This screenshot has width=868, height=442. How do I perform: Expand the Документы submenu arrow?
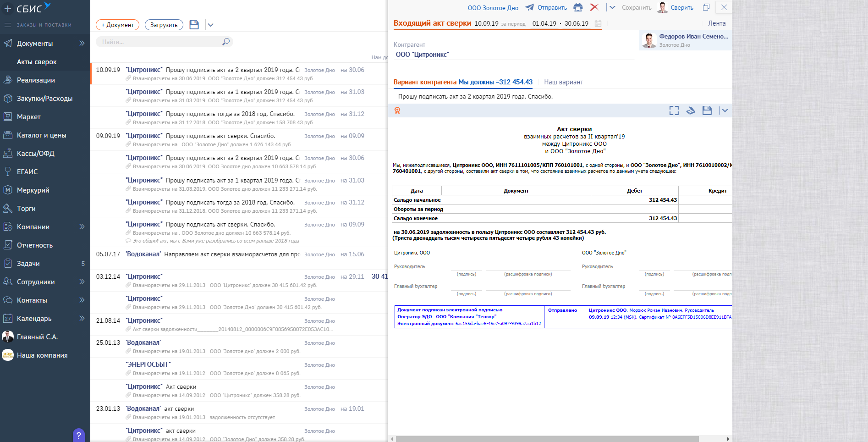point(82,44)
